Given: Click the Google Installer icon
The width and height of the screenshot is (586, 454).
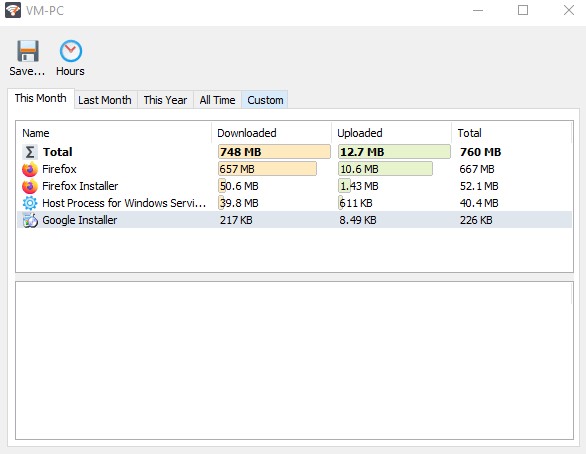Looking at the screenshot, I should click(x=30, y=220).
